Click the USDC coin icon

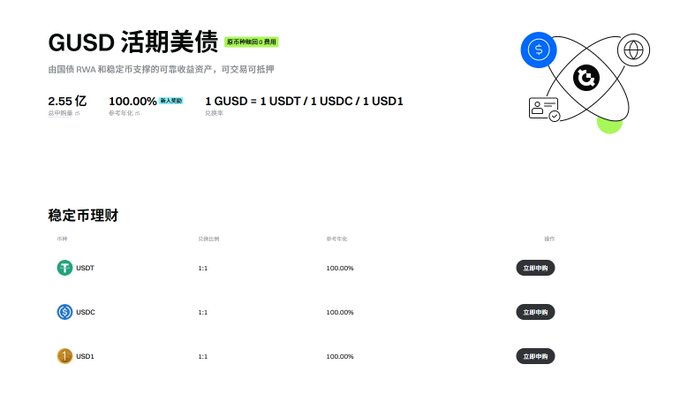click(x=65, y=312)
